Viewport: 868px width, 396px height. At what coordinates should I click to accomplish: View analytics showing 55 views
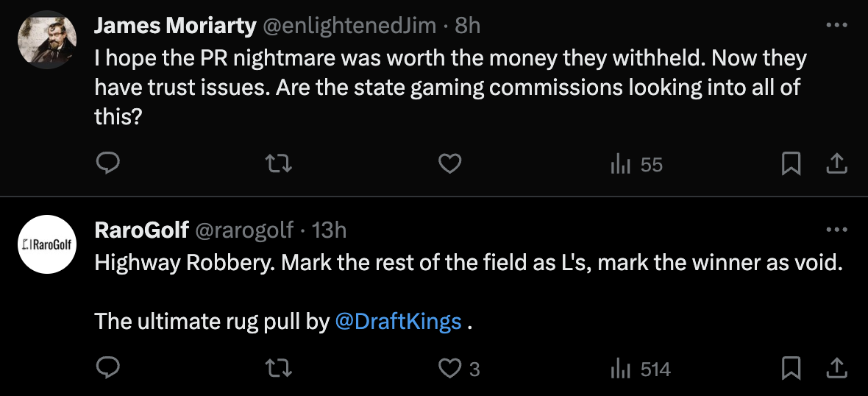click(x=637, y=165)
